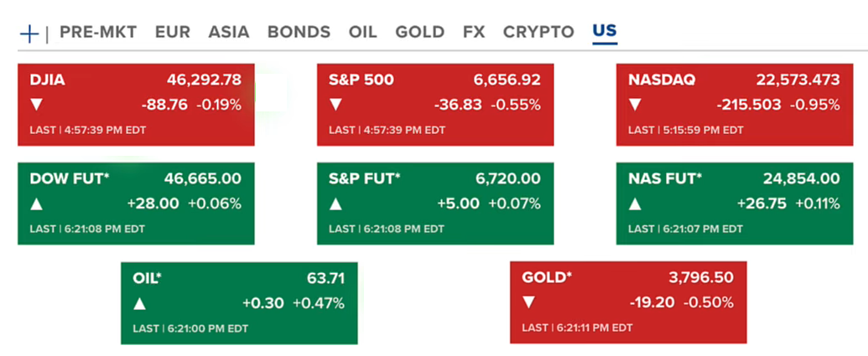The width and height of the screenshot is (868, 356).
Task: Click the NAS FUT up arrow
Action: pos(635,204)
